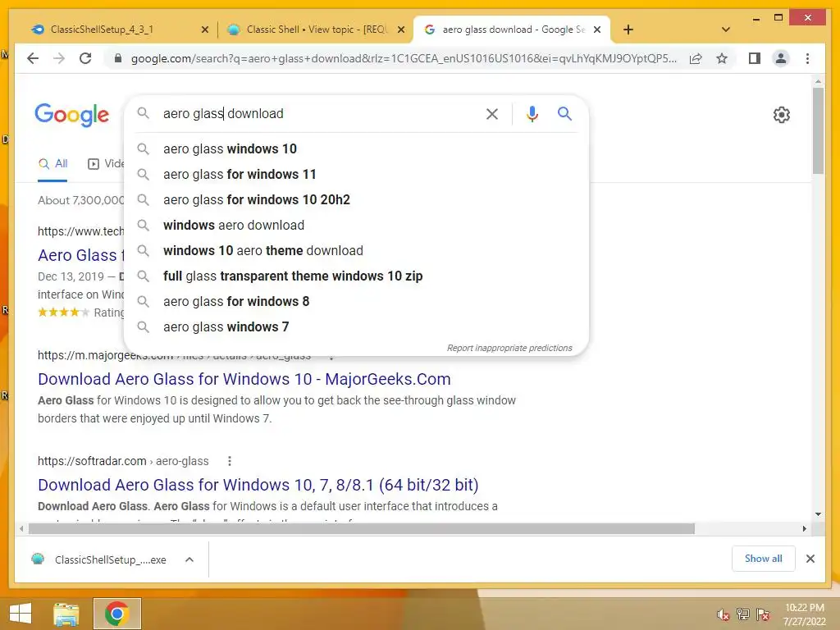
Task: Open the softradar Download Aero Glass result
Action: click(x=258, y=485)
